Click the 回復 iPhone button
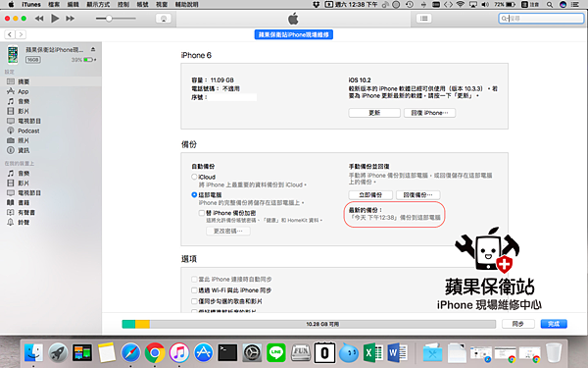Screen dimensions: 588x368 [x=430, y=113]
